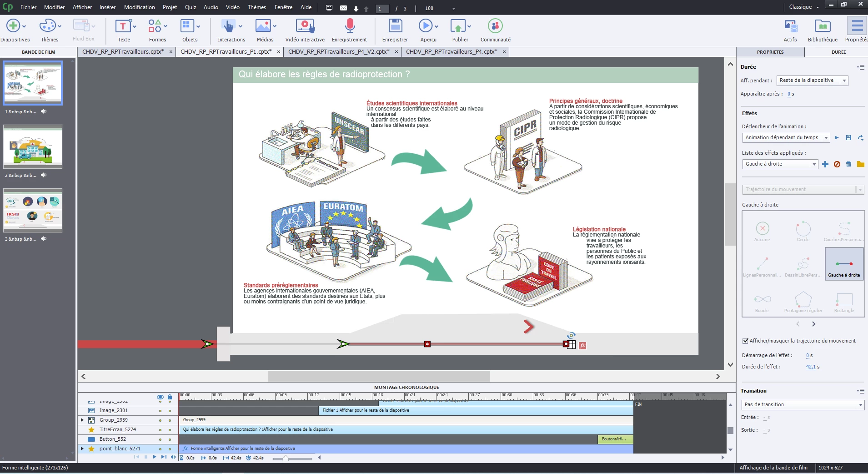Open the Objets toolbar tool
This screenshot has height=474, width=868.
coord(190,30)
